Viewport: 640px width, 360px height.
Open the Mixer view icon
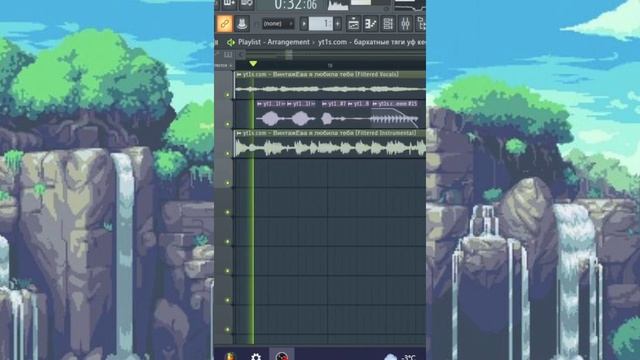point(405,24)
